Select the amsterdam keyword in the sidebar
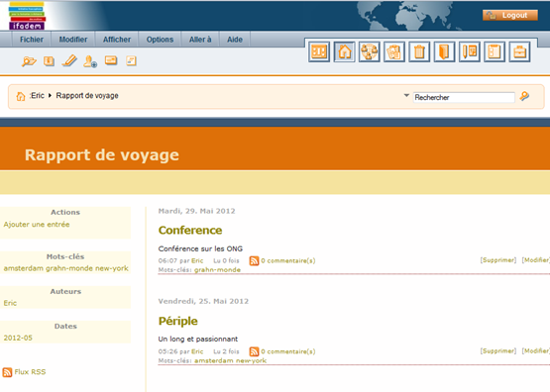 coord(24,268)
